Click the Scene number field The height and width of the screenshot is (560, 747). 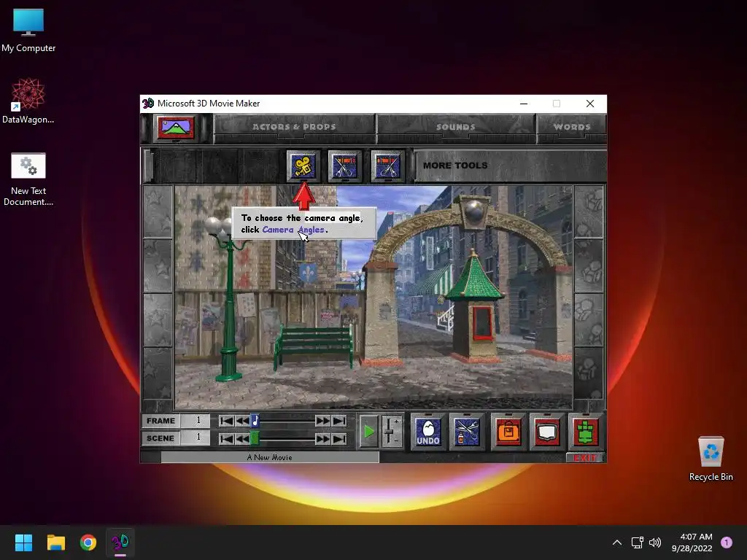[196, 437]
